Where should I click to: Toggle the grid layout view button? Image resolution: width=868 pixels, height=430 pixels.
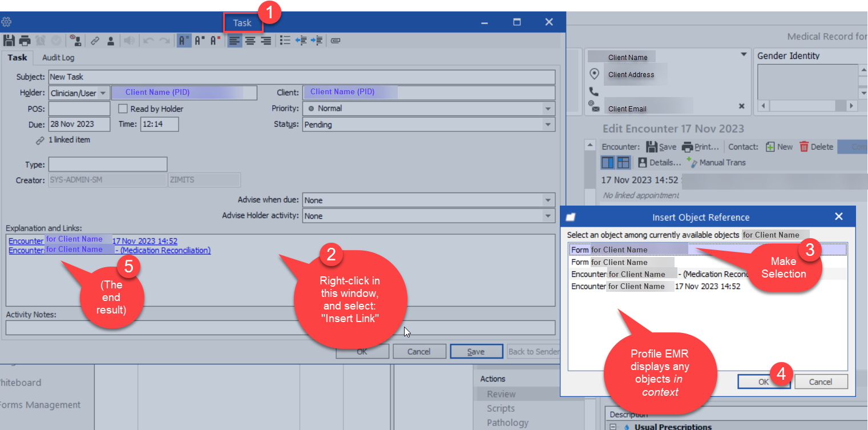click(623, 163)
